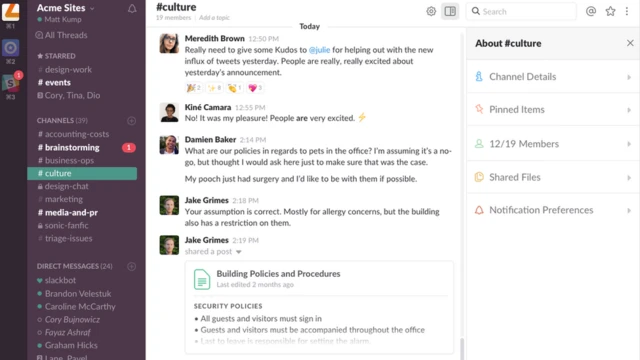This screenshot has height=360, width=640.
Task: Expand Channel Details section
Action: [x=553, y=77]
